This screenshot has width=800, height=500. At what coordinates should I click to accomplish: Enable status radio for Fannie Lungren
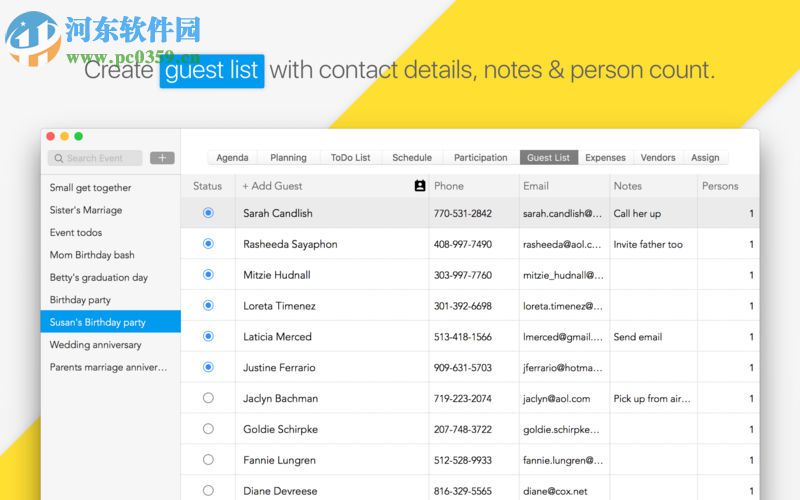coord(208,460)
